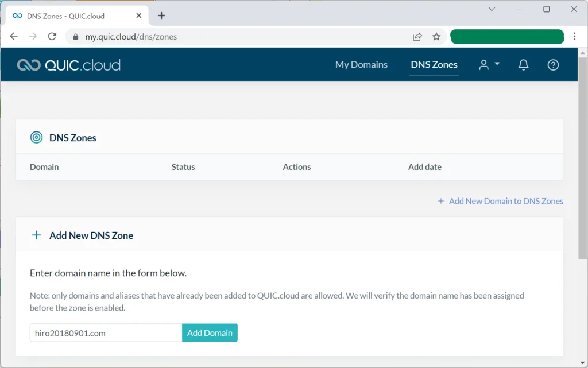Select the DNS Zones - QUIC.cloud tab
The image size is (588, 368).
[77, 16]
